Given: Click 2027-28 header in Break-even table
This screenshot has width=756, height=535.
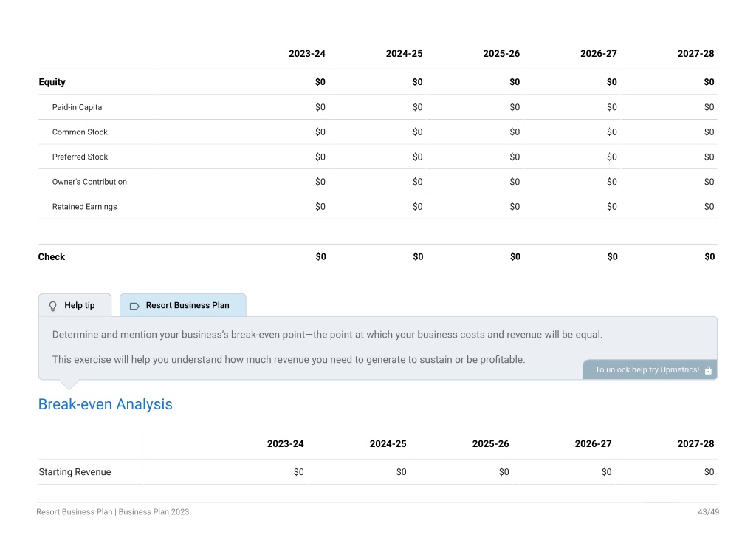Looking at the screenshot, I should pos(695,444).
